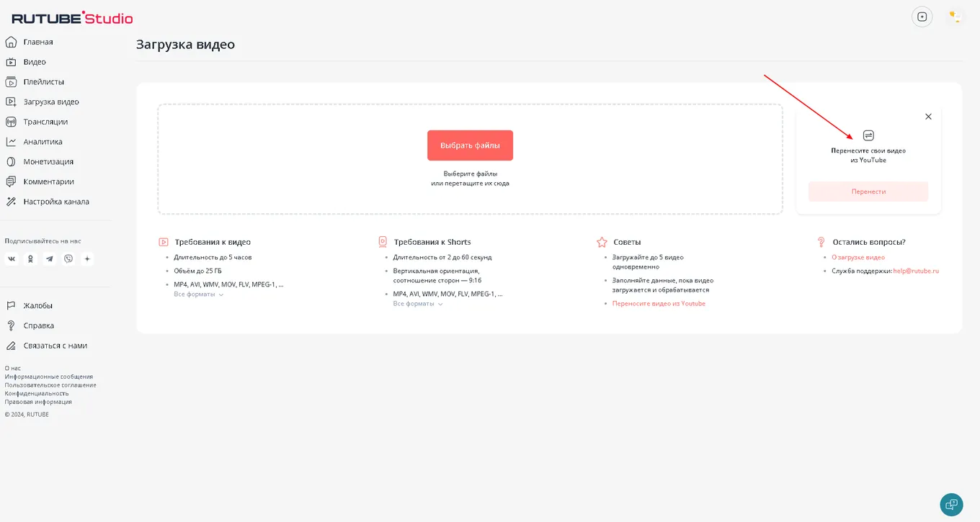Open the Viber social icon
980x522 pixels.
68,258
